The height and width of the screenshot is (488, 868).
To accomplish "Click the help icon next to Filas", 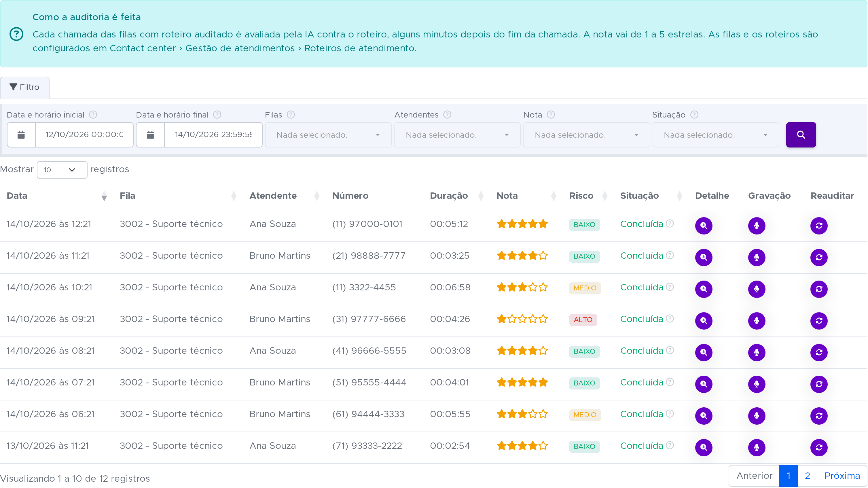I will pyautogui.click(x=291, y=115).
